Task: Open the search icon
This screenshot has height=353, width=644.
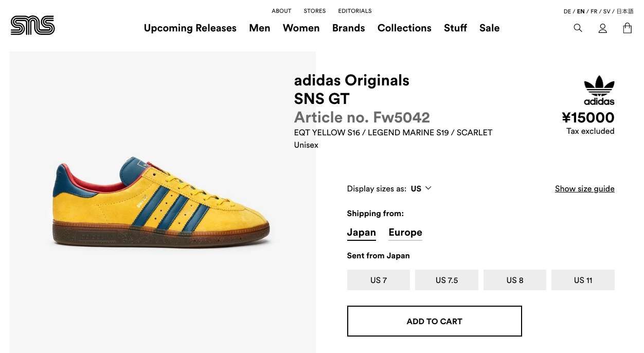Action: (578, 28)
